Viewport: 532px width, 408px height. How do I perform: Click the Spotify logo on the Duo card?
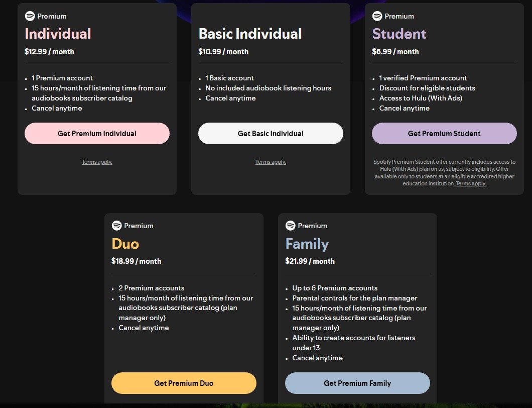coord(117,226)
